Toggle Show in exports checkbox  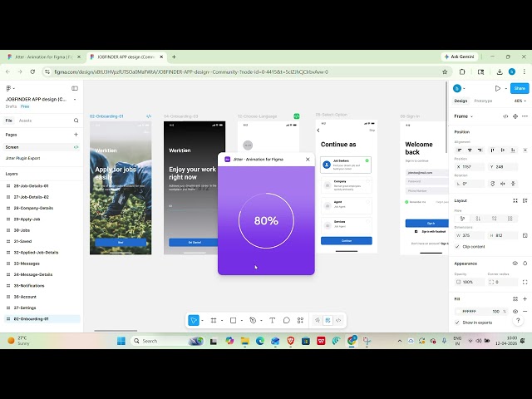coord(457,323)
